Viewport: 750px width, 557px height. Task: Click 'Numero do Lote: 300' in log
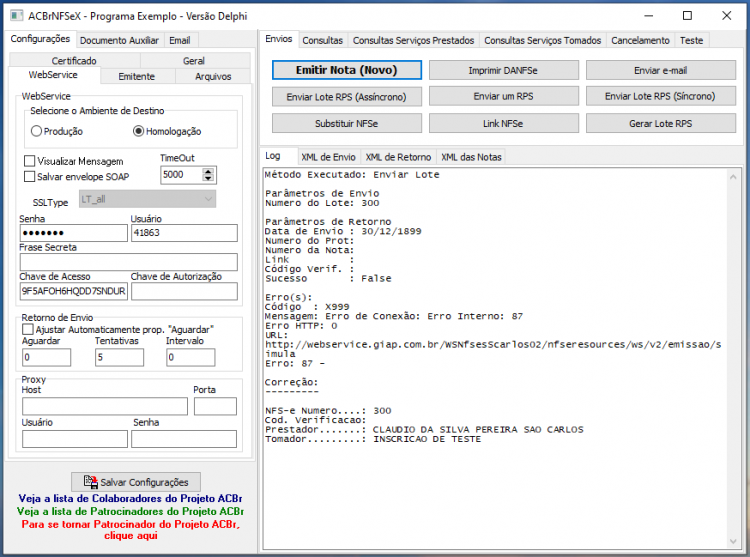tap(322, 203)
